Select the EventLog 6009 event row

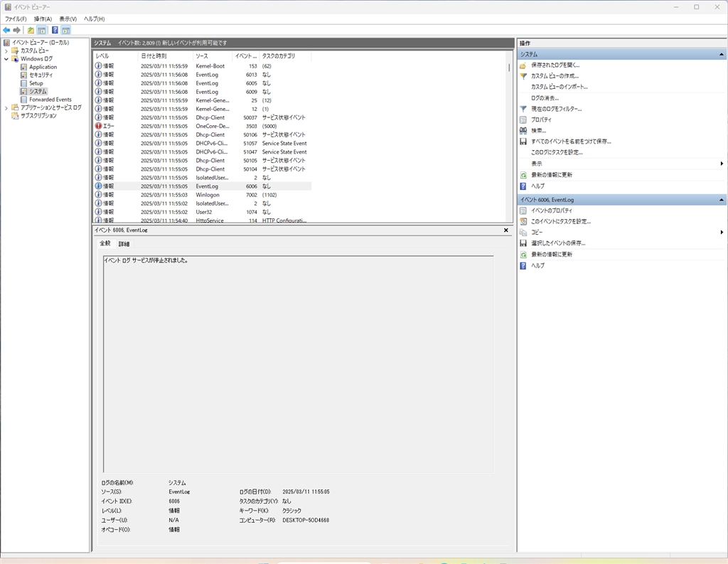click(202, 92)
